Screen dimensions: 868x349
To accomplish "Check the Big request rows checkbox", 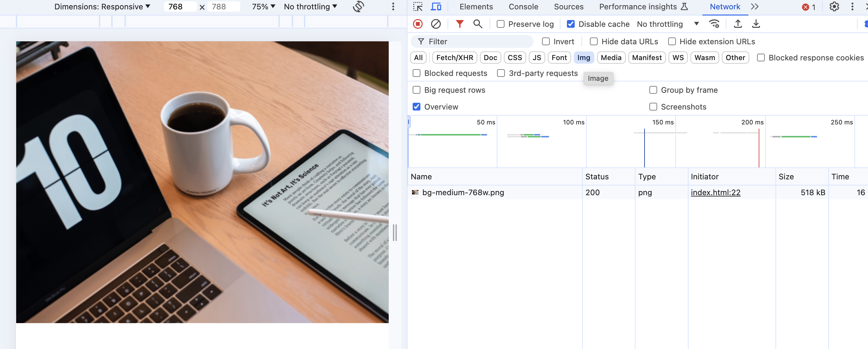I will click(417, 90).
